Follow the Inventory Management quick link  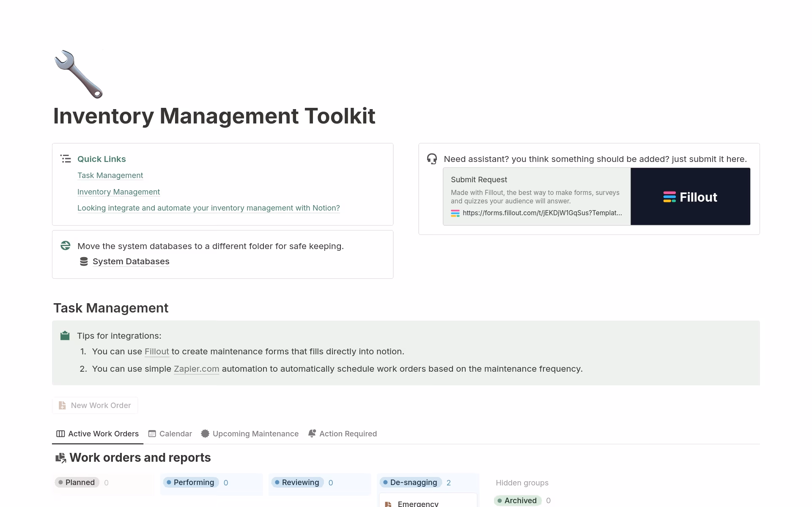click(118, 192)
